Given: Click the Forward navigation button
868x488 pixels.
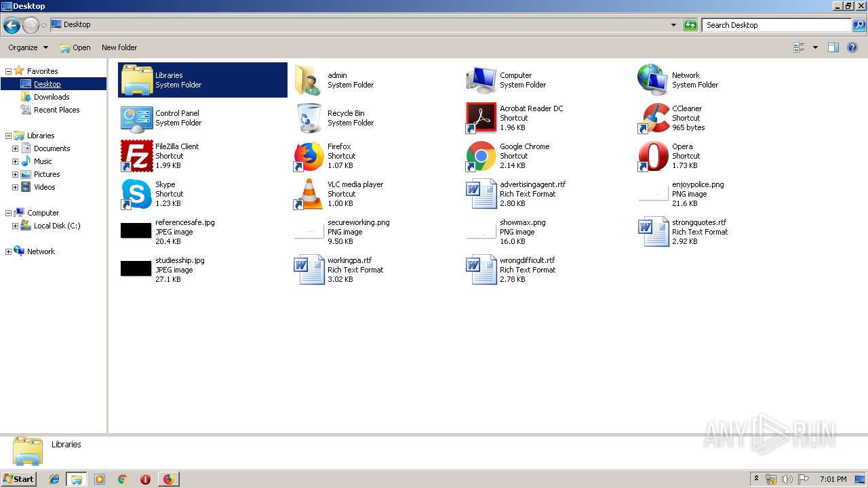Looking at the screenshot, I should [x=31, y=26].
